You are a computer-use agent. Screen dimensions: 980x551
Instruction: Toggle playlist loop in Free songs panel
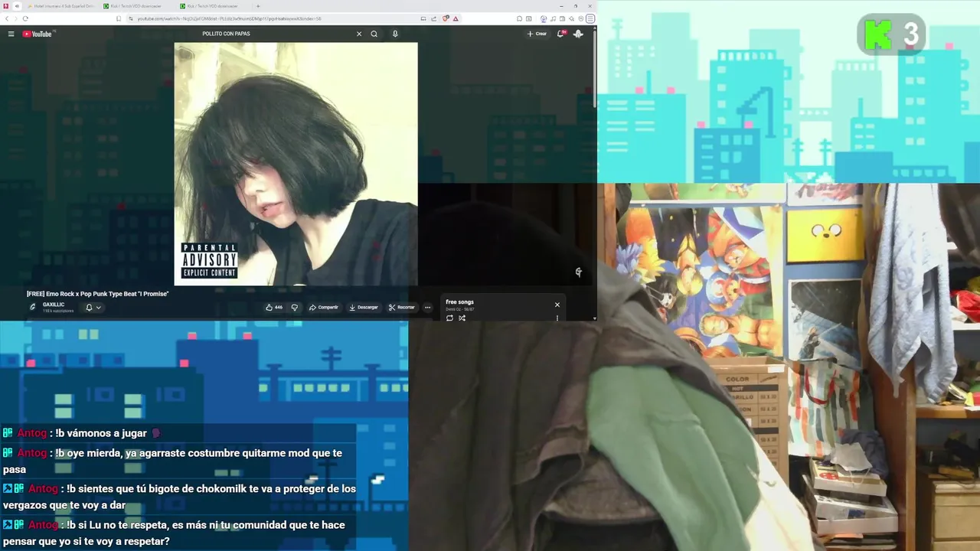point(449,318)
